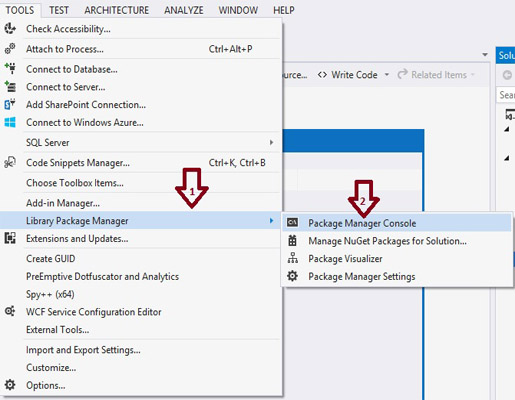Click the Package Manager Console icon
The width and height of the screenshot is (515, 400).
[x=292, y=223]
